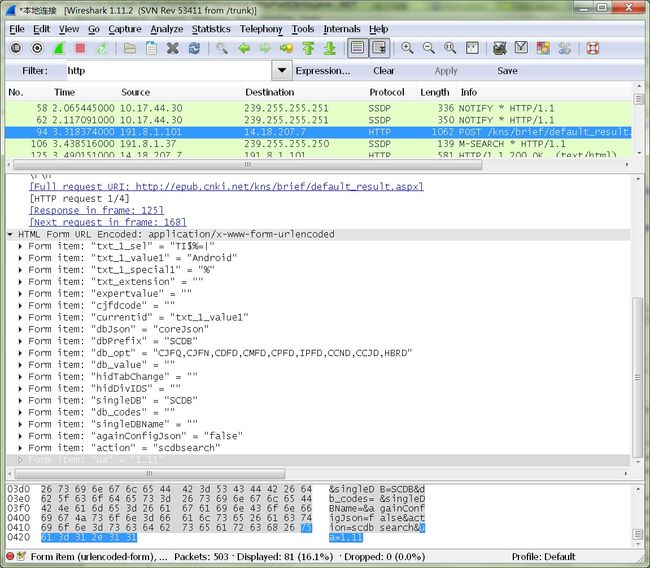Clear the display filter
Screen dimensions: 650x568
click(383, 71)
